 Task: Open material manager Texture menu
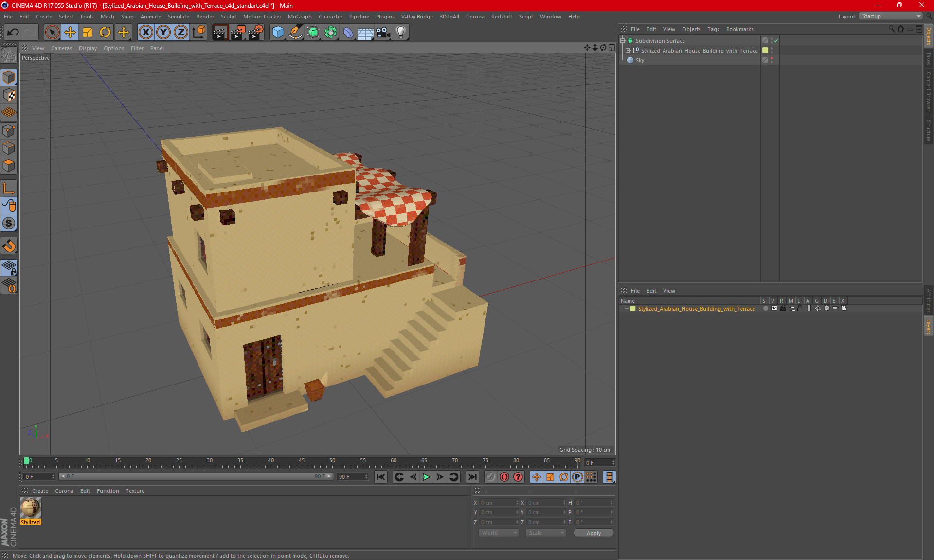(x=135, y=491)
